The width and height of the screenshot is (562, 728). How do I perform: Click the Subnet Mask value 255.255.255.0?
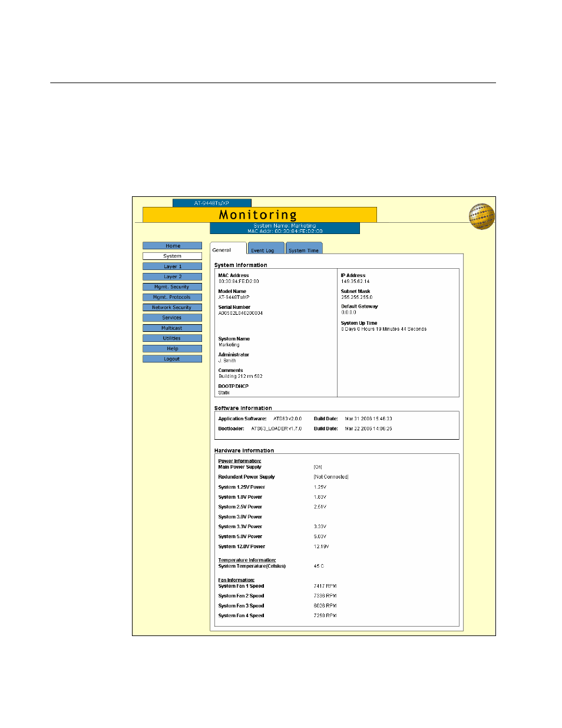[x=356, y=298]
